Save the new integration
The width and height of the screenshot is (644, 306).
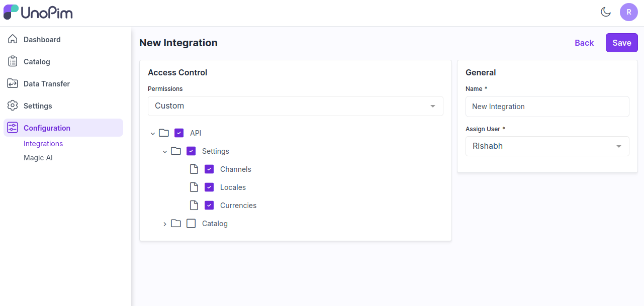click(621, 43)
